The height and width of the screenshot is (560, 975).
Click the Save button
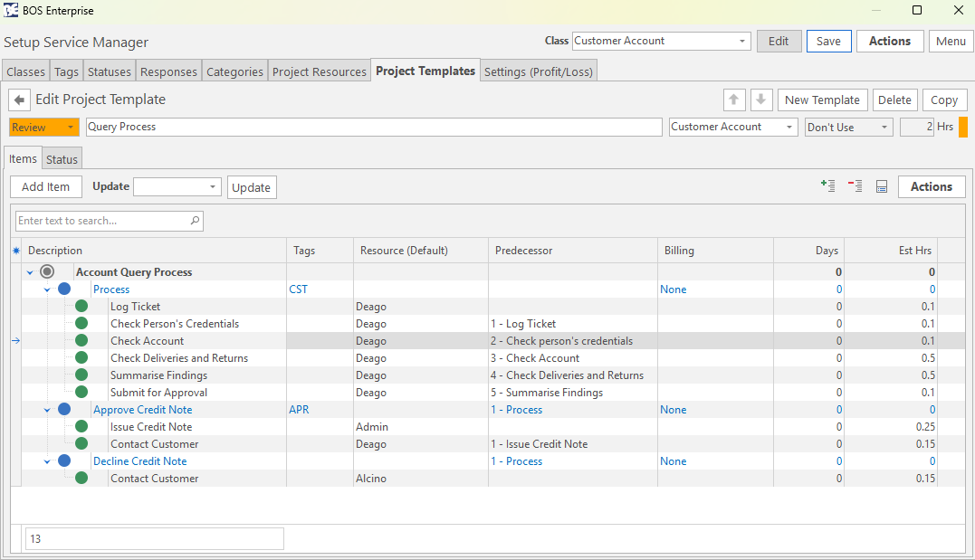click(x=829, y=41)
